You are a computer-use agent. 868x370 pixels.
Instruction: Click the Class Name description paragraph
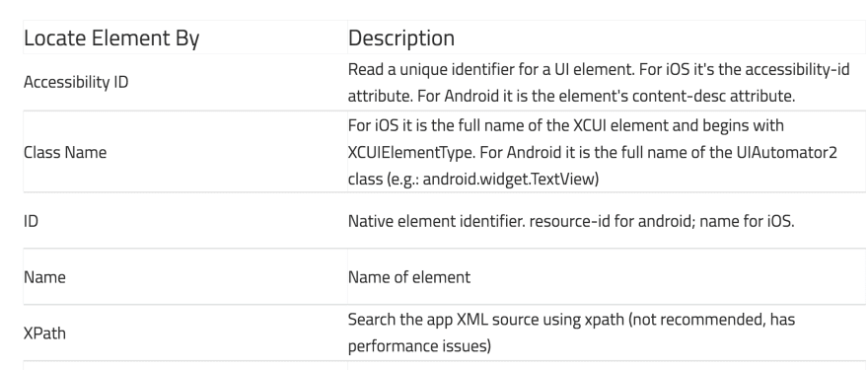pos(593,152)
